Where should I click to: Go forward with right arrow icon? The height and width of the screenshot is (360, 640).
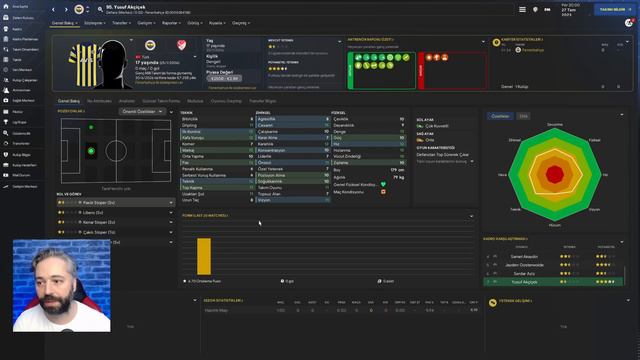66,9
